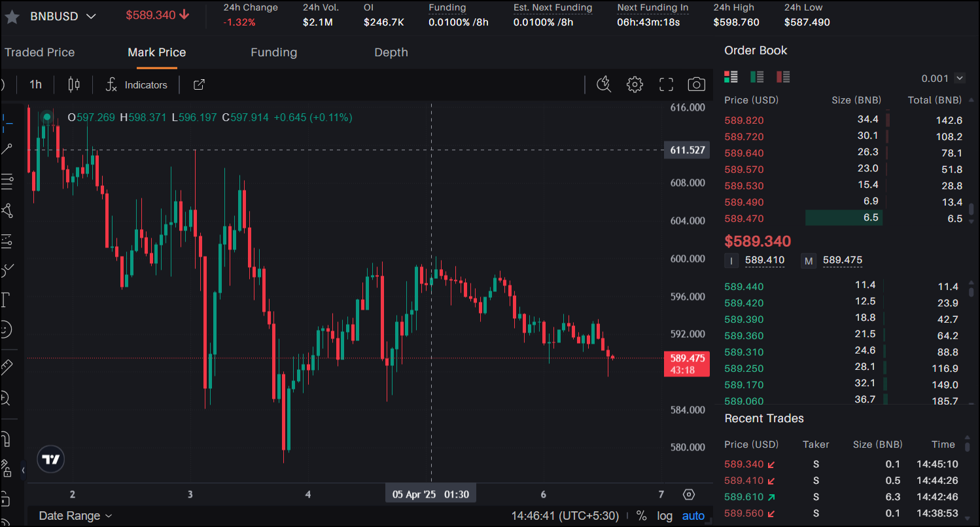Expand the BNBUSD pair selector dropdown
The width and height of the screenshot is (980, 527).
click(x=91, y=16)
